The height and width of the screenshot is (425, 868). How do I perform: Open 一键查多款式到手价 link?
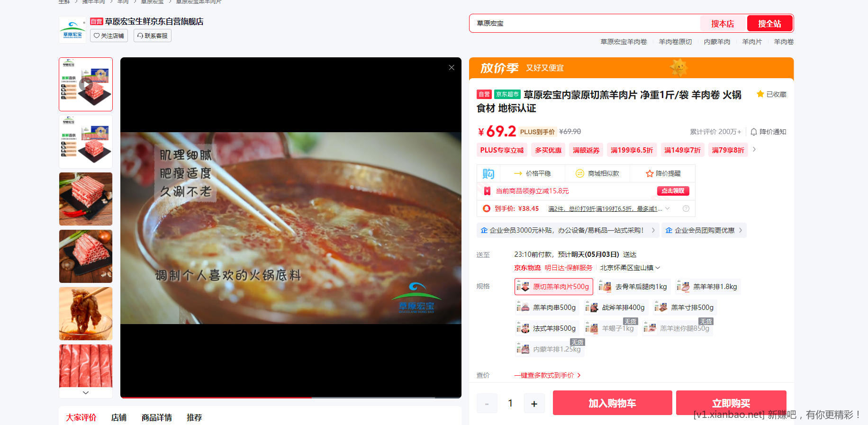(547, 375)
